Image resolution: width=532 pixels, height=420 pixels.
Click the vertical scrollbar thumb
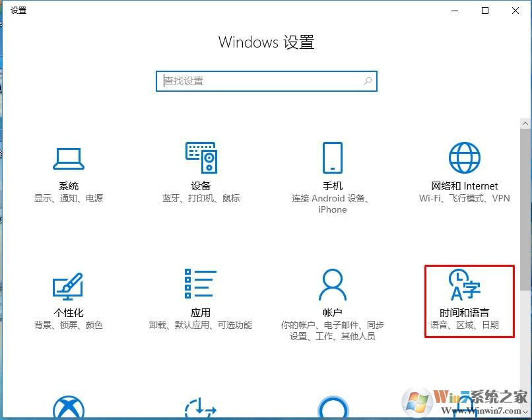pos(525,209)
